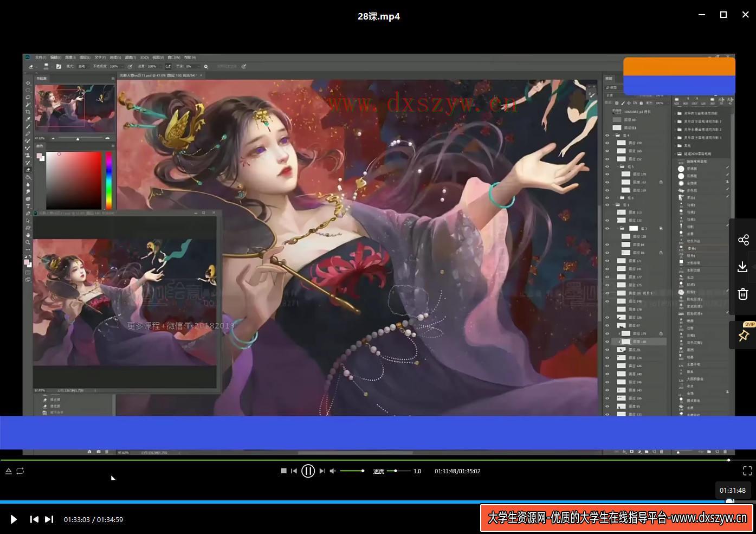Select the Paint Bucket tool

point(28,177)
